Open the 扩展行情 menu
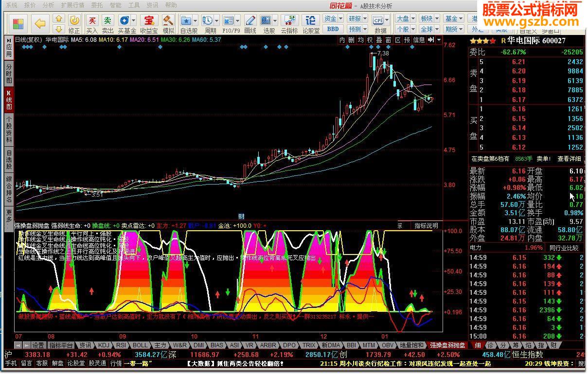Image resolution: width=588 pixels, height=374 pixels. point(72,5)
